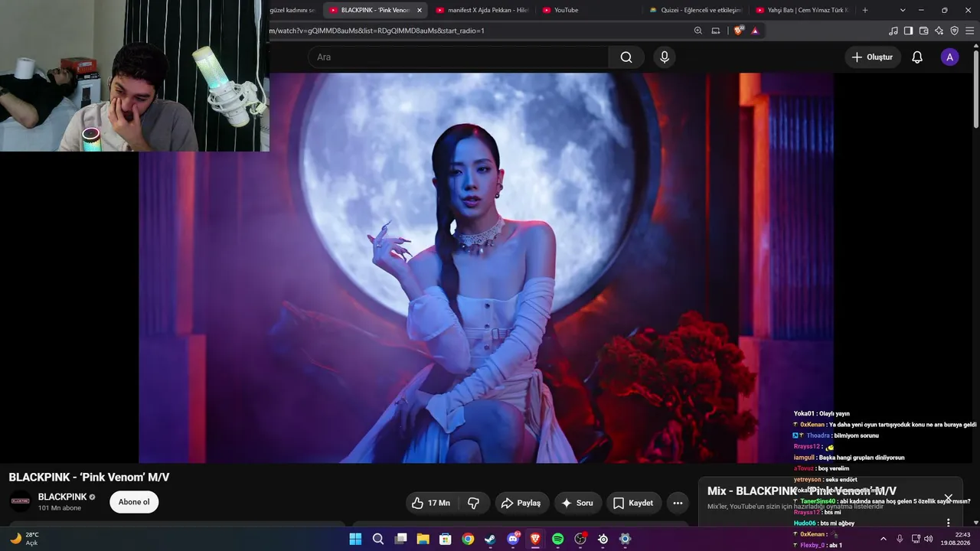980x551 pixels.
Task: Open volume control in system tray
Action: point(929,539)
